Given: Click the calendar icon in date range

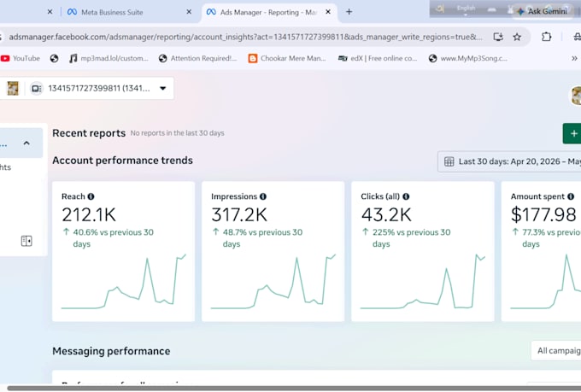Looking at the screenshot, I should pyautogui.click(x=449, y=161).
